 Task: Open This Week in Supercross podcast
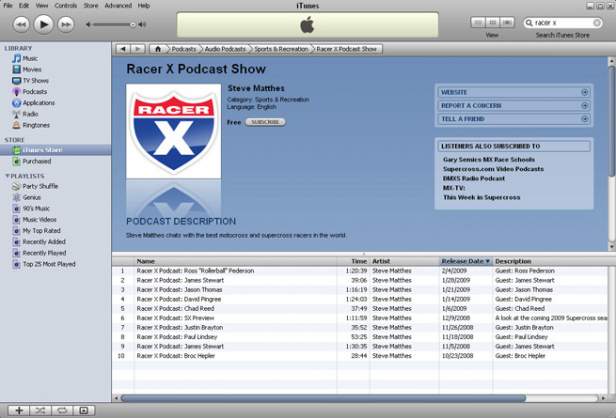click(x=482, y=197)
